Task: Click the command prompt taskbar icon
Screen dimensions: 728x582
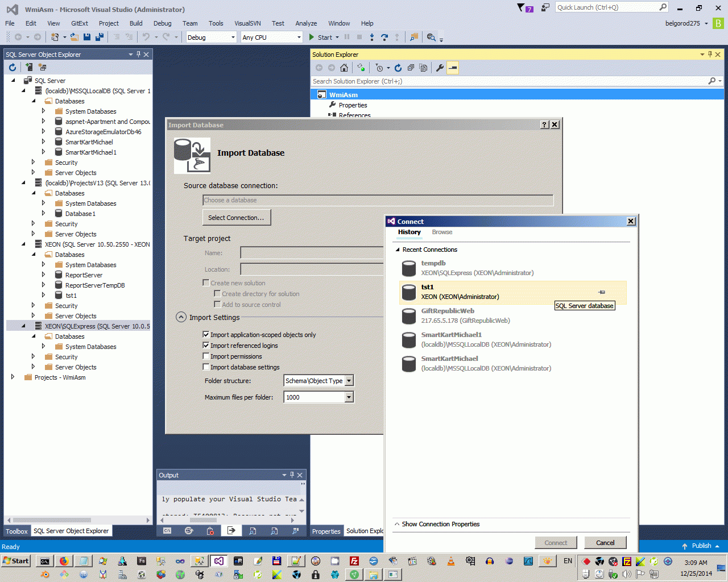Action: 44,561
